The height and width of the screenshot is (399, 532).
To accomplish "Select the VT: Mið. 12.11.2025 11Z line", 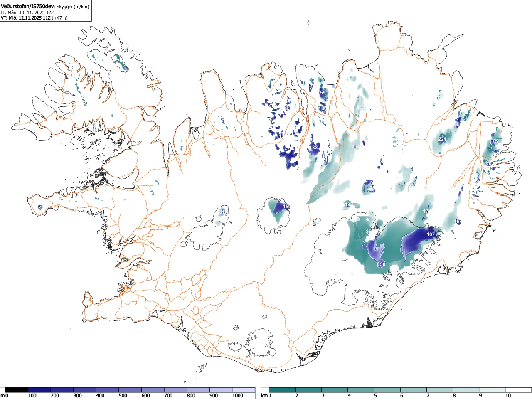I will [x=26, y=18].
